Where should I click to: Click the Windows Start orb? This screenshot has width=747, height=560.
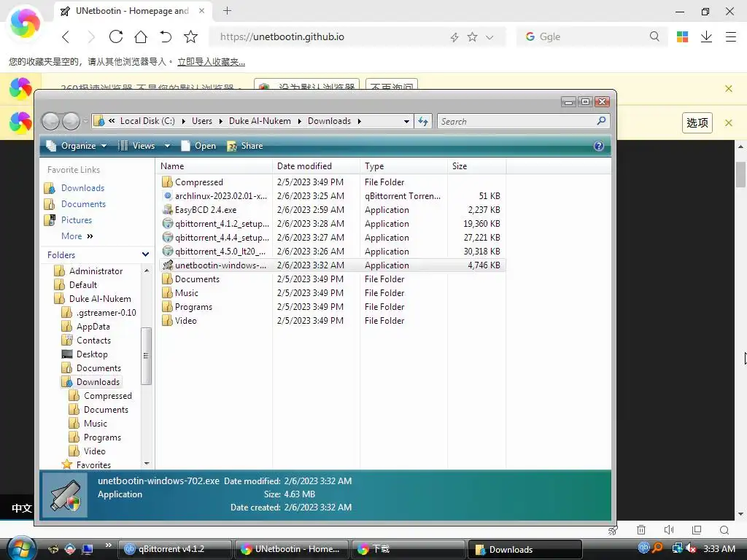(x=20, y=548)
